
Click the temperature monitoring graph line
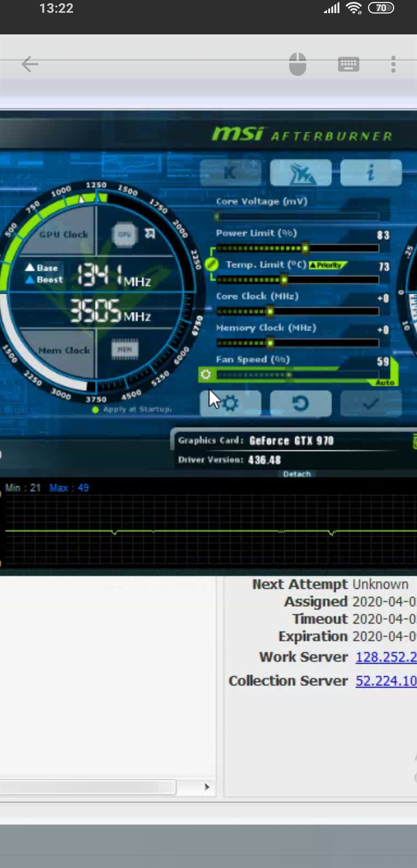point(210,532)
